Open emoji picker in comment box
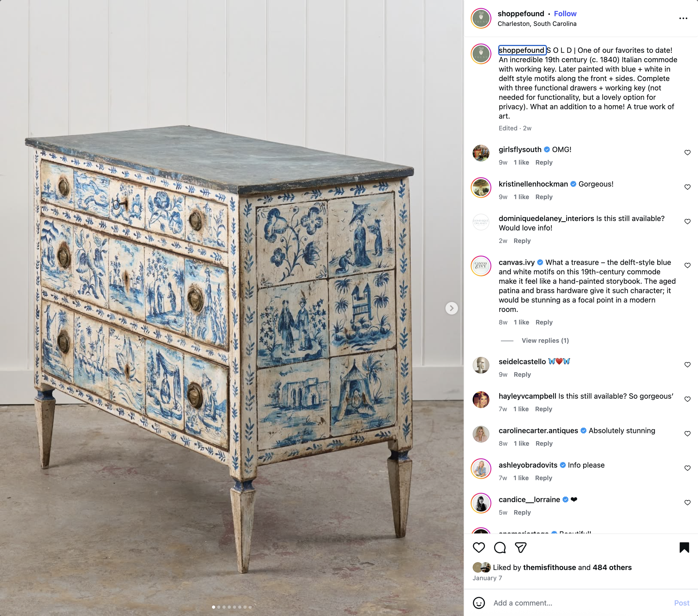This screenshot has width=698, height=616. pos(479,603)
